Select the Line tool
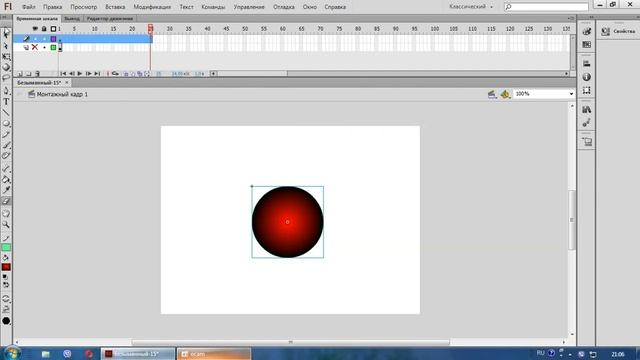The width and height of the screenshot is (640, 360). pyautogui.click(x=6, y=112)
